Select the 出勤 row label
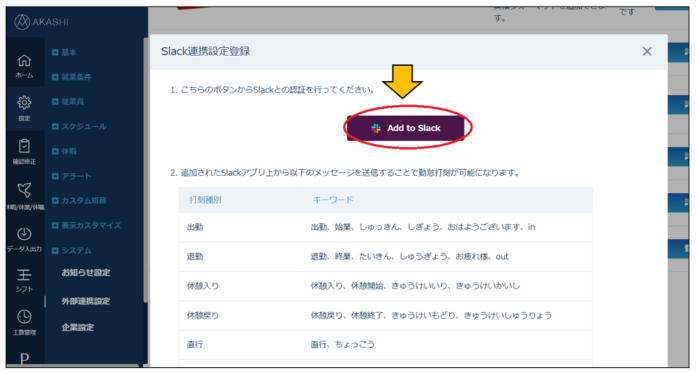This screenshot has width=696, height=373. [195, 227]
